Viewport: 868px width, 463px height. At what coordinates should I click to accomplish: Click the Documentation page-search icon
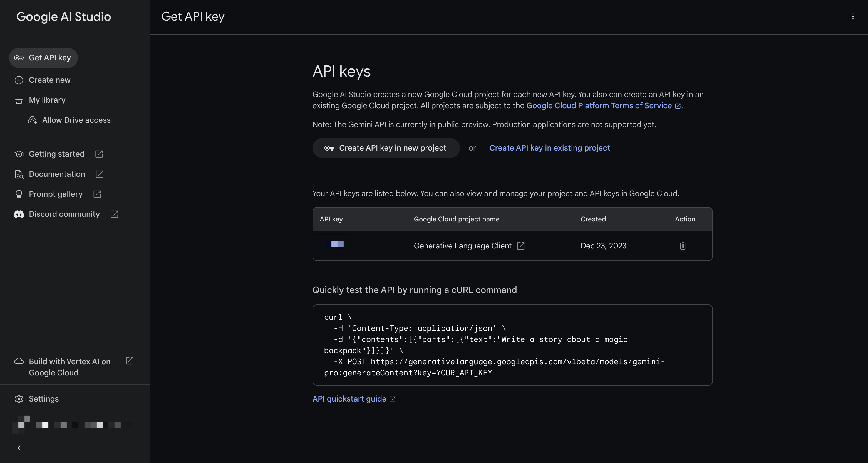[19, 174]
